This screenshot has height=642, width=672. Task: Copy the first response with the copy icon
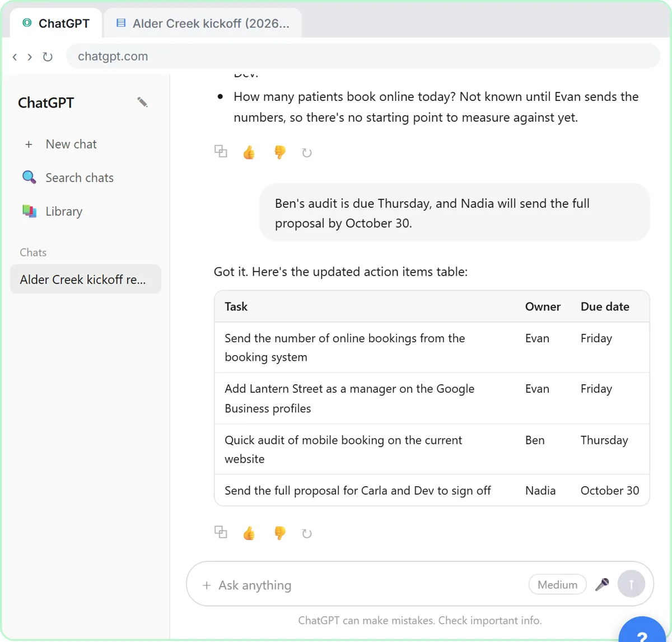pos(221,151)
